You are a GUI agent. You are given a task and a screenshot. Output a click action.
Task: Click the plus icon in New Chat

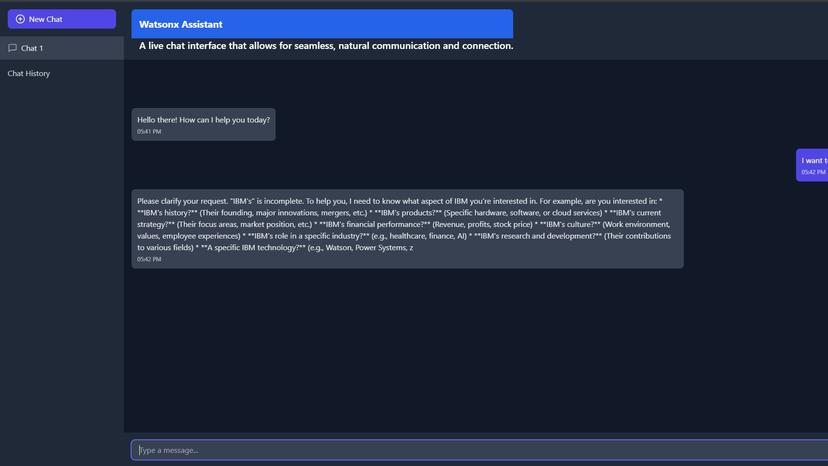click(20, 19)
